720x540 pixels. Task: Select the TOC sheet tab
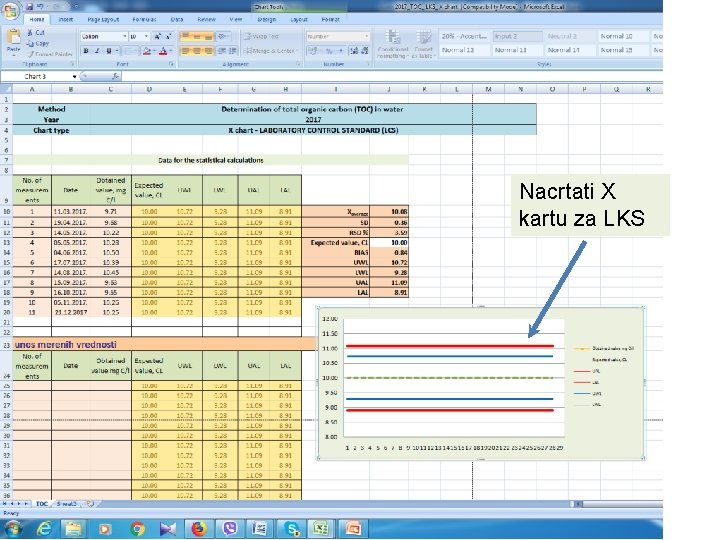42,504
